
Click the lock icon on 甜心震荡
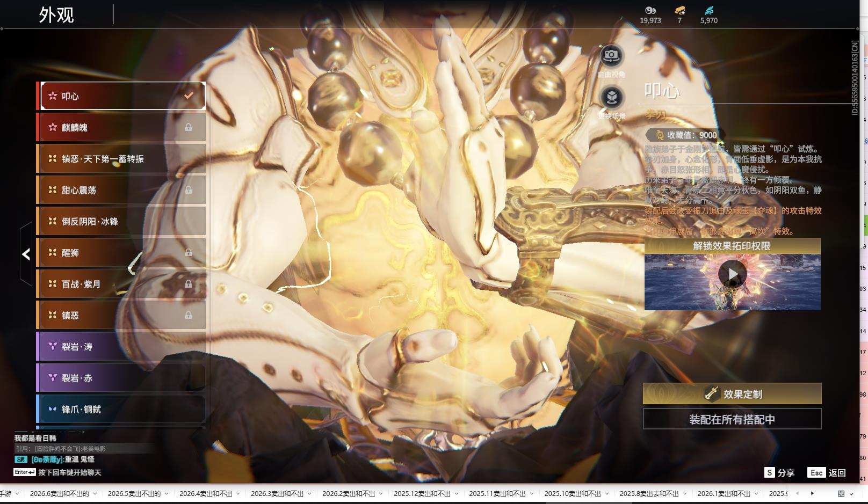pyautogui.click(x=189, y=189)
